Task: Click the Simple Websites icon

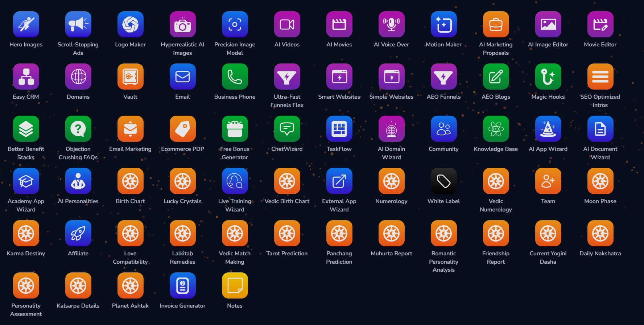Action: pos(392,77)
